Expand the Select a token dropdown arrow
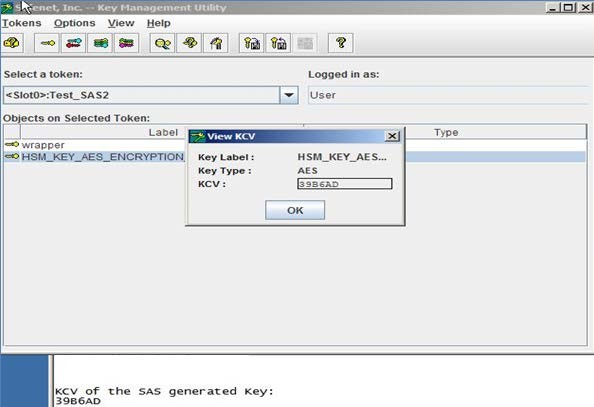The height and width of the screenshot is (407, 594). [x=289, y=95]
